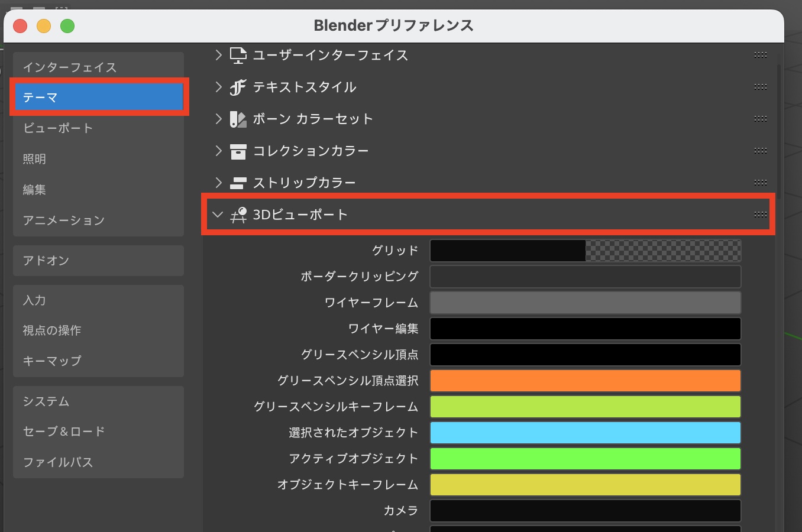The width and height of the screenshot is (802, 532).
Task: Click drag-handle grip on 3Dビューポート row
Action: pyautogui.click(x=760, y=215)
